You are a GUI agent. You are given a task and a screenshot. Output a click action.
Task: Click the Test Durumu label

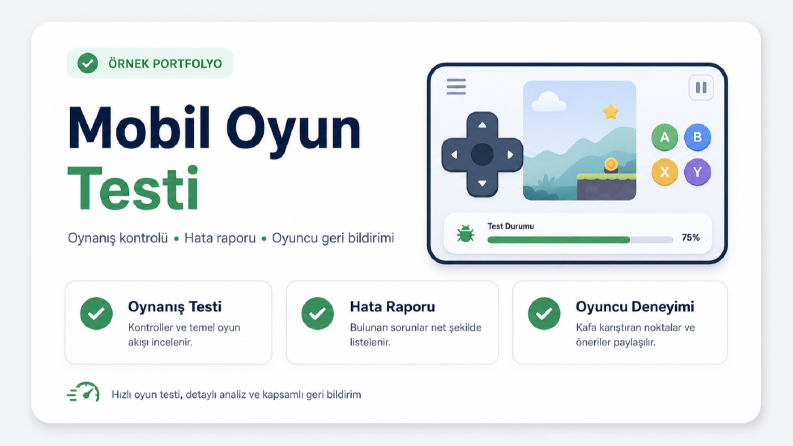510,226
